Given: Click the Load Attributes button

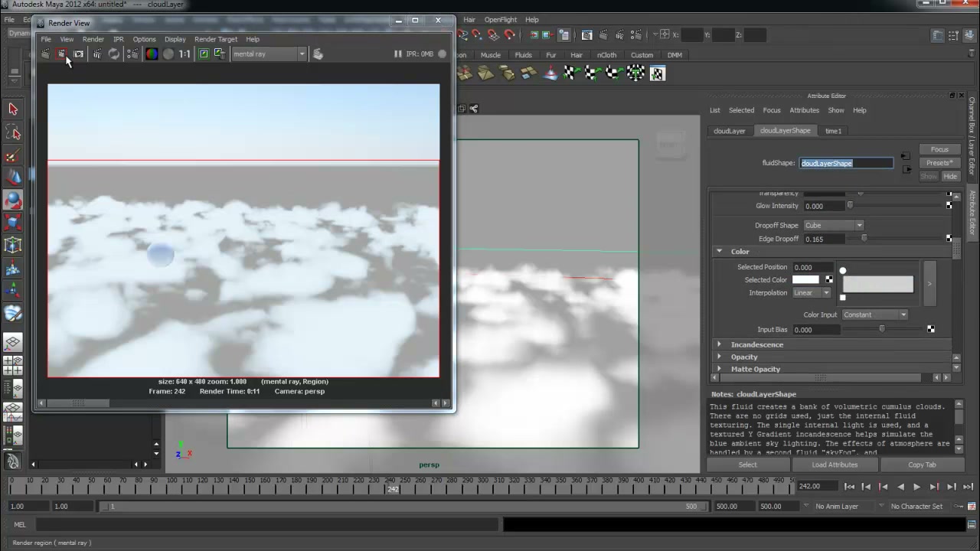Looking at the screenshot, I should [x=835, y=465].
